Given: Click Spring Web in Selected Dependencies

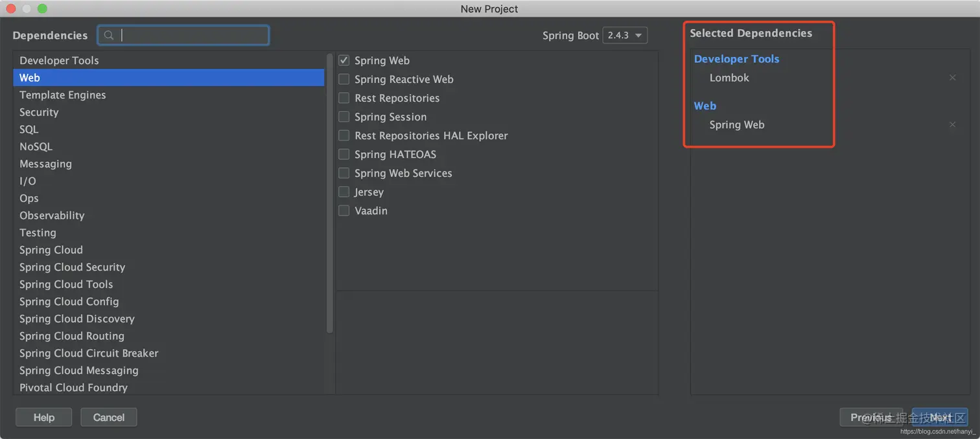Looking at the screenshot, I should click(737, 125).
